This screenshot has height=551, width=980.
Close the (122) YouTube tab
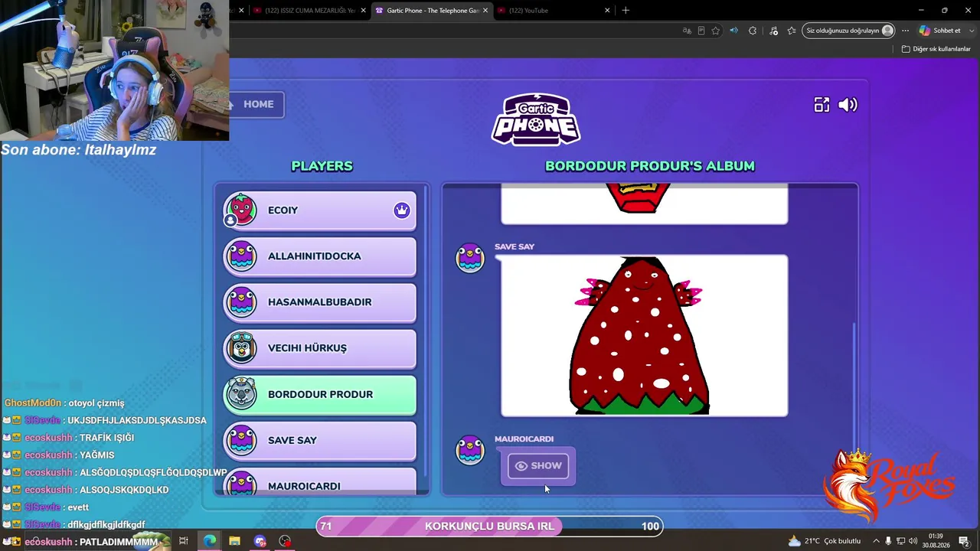pyautogui.click(x=608, y=11)
